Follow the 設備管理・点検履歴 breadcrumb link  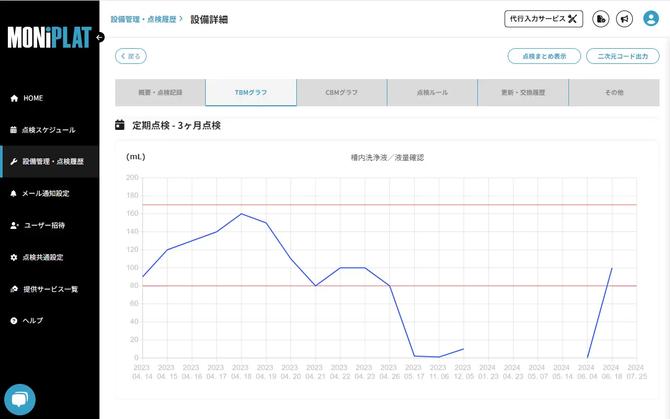[144, 19]
